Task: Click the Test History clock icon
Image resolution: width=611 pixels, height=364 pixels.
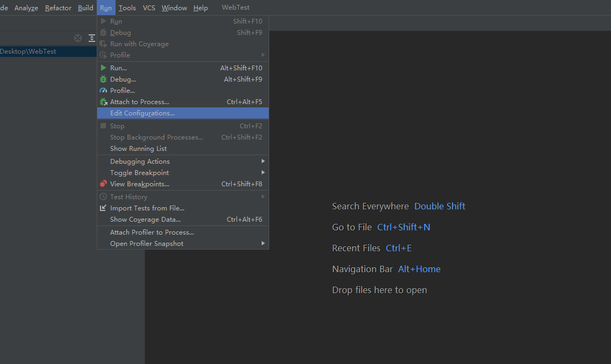Action: (103, 196)
